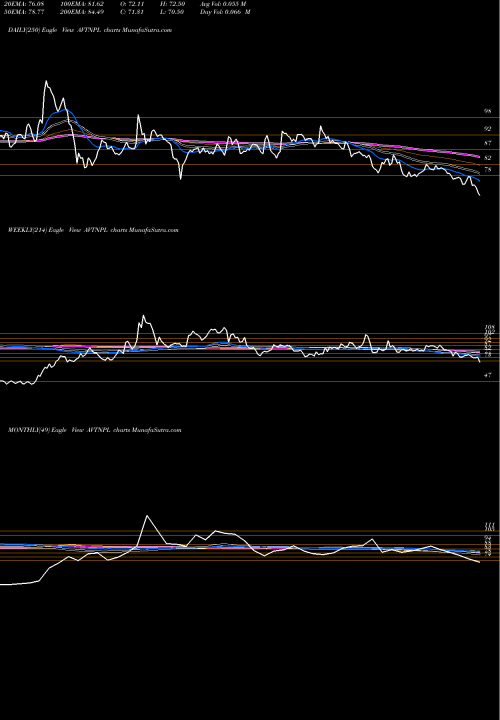Click the 78 price label on daily chart

[x=488, y=169]
